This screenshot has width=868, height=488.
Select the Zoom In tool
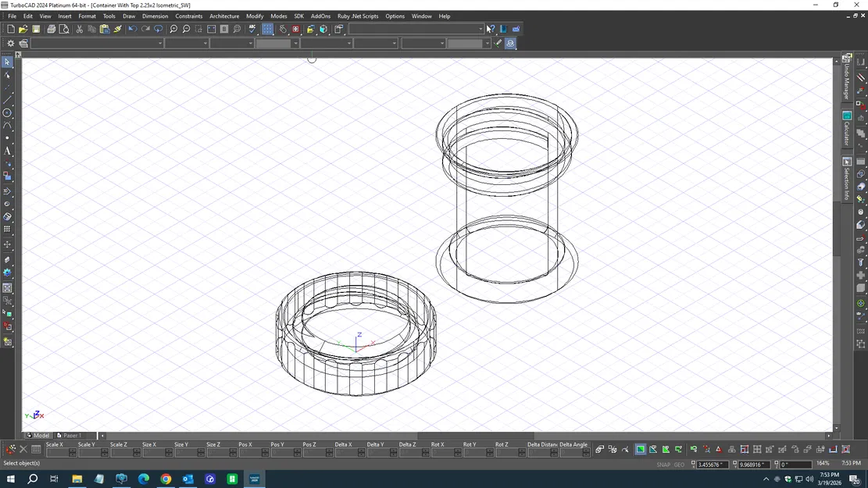(173, 29)
